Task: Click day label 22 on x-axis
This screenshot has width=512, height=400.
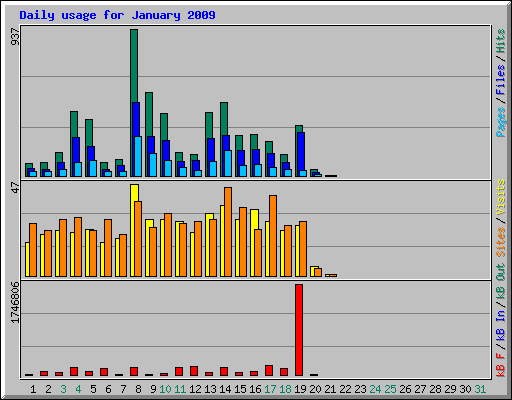Action: click(345, 389)
